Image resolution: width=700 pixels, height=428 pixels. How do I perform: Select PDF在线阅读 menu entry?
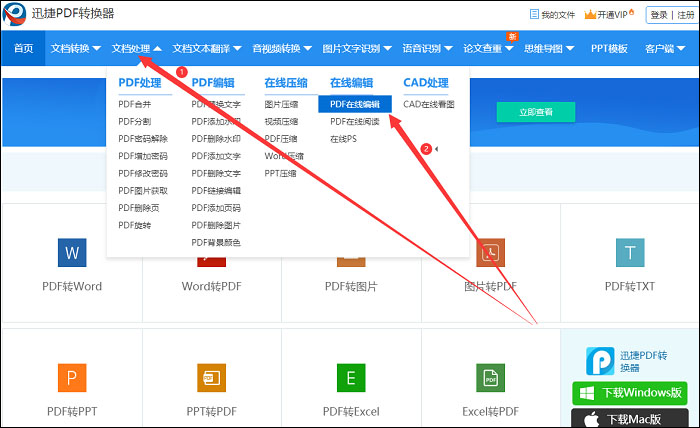click(355, 121)
